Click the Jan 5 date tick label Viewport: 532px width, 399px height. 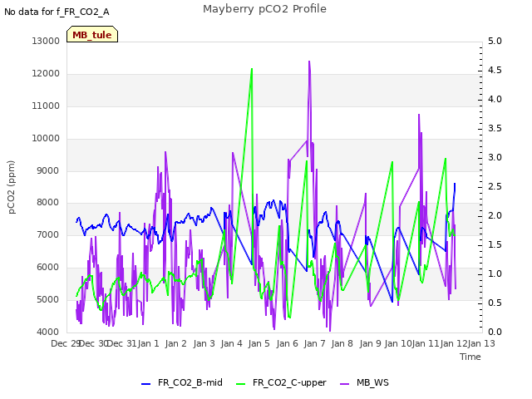(259, 344)
